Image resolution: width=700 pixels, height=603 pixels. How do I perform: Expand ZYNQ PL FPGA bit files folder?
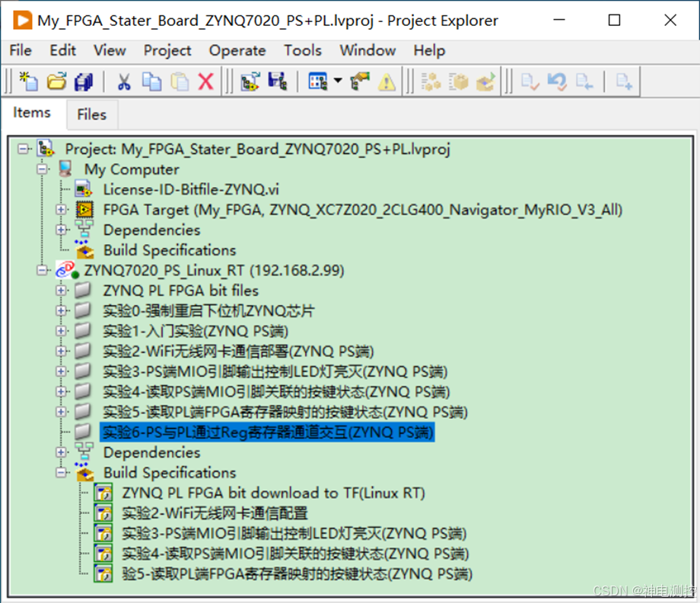click(61, 290)
